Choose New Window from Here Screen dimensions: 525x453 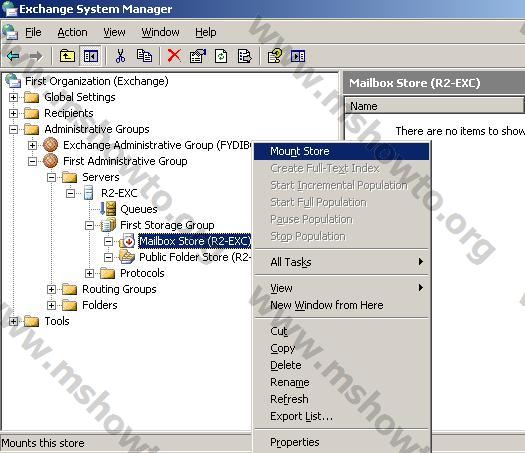point(341,305)
